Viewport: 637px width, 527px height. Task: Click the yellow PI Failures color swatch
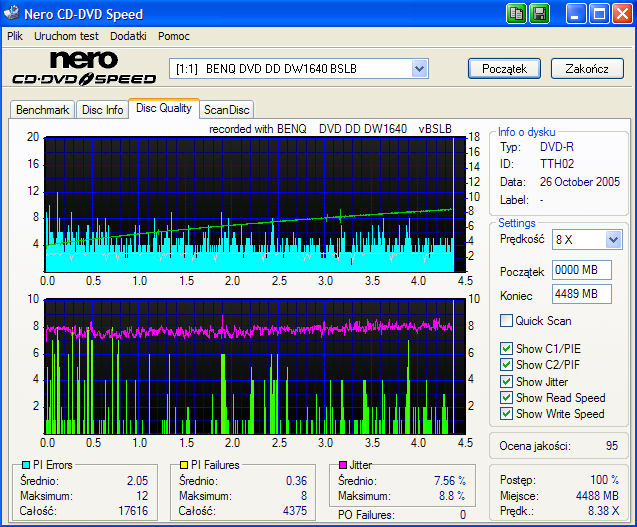point(184,464)
